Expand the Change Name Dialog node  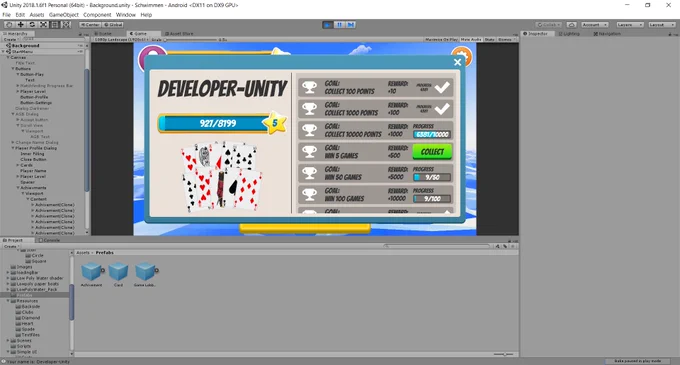click(13, 142)
